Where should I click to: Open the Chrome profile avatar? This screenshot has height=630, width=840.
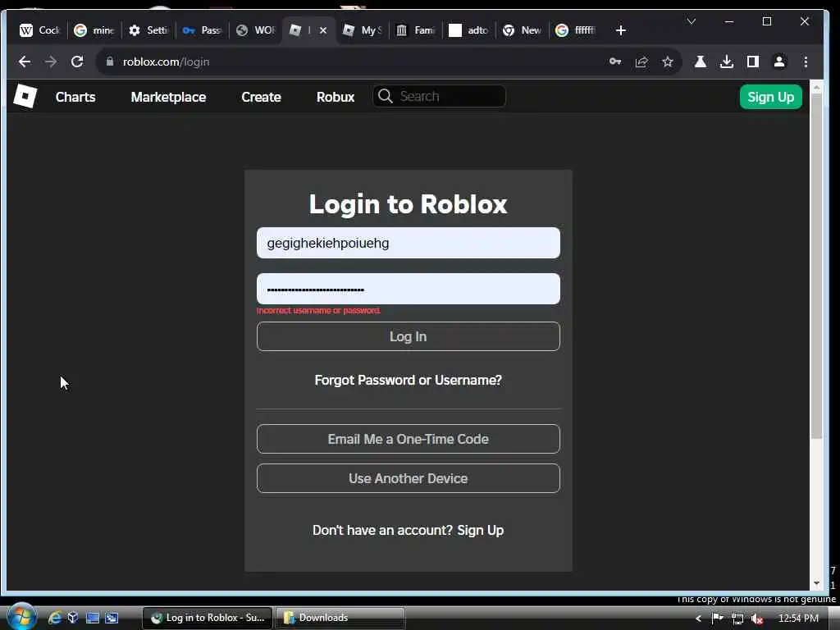pos(779,62)
